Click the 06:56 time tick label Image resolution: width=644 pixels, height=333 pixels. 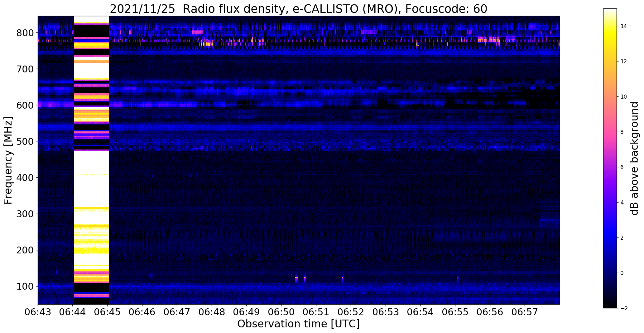click(490, 312)
